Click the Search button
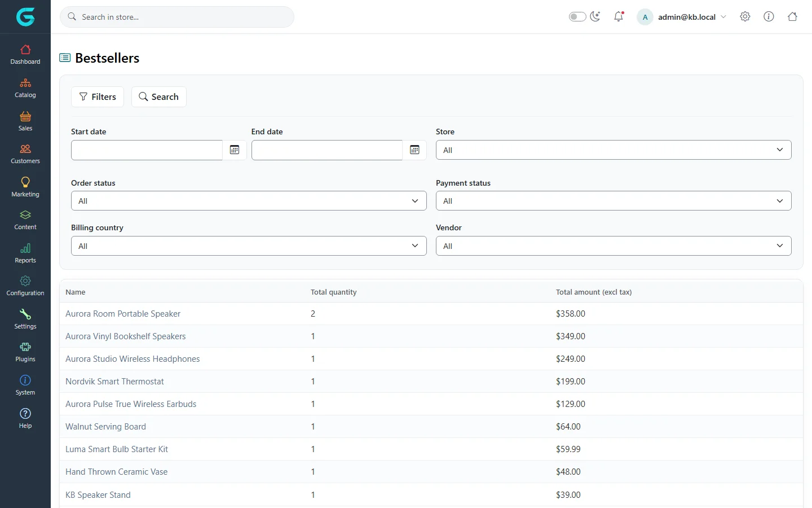The height and width of the screenshot is (508, 812). point(159,97)
